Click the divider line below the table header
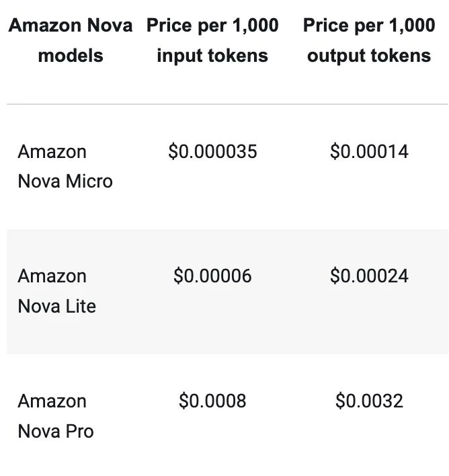Viewport: 449px width, 476px height. point(227,104)
